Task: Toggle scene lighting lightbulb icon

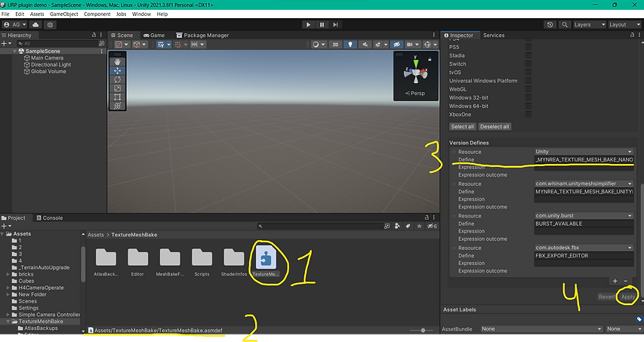Action: 350,45
